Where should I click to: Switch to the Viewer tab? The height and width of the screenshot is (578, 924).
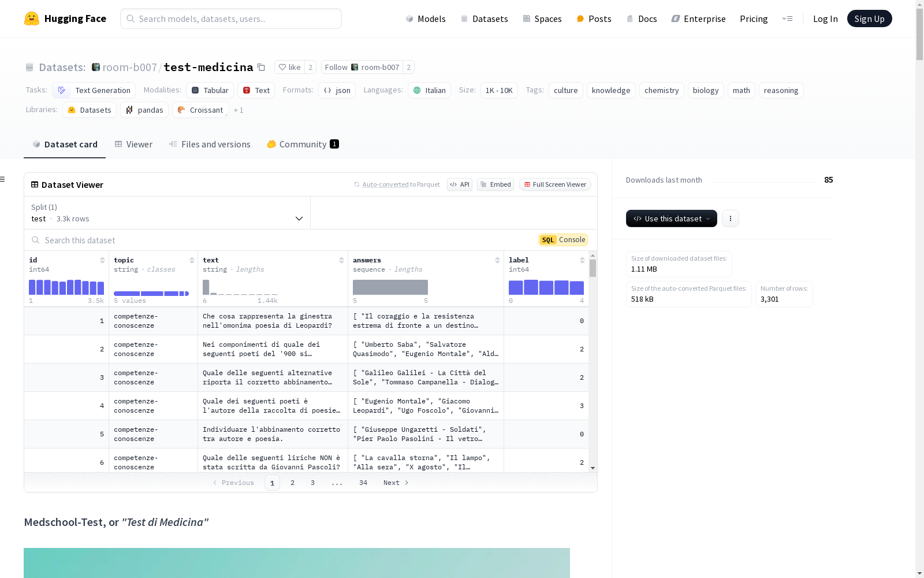click(133, 144)
